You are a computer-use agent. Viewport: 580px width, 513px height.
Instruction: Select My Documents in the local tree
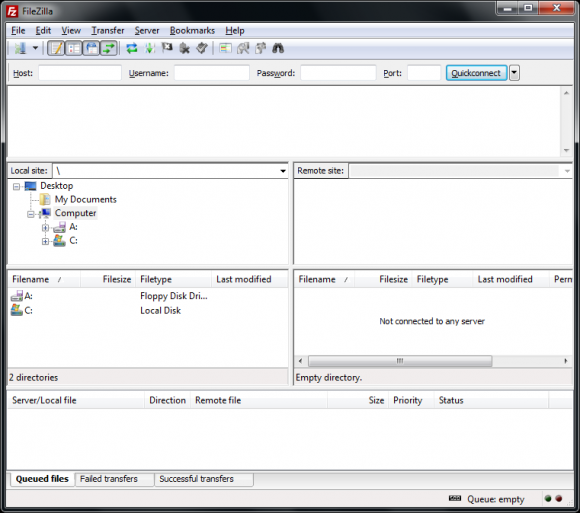click(x=85, y=199)
